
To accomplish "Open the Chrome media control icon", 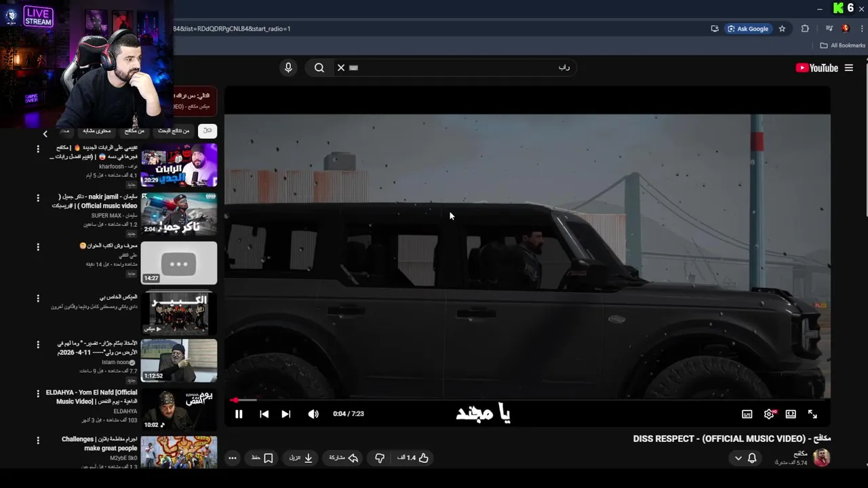I will click(829, 28).
